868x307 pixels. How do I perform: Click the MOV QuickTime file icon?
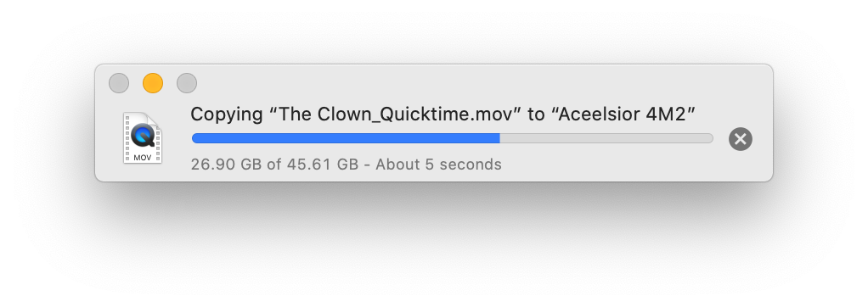click(x=143, y=137)
